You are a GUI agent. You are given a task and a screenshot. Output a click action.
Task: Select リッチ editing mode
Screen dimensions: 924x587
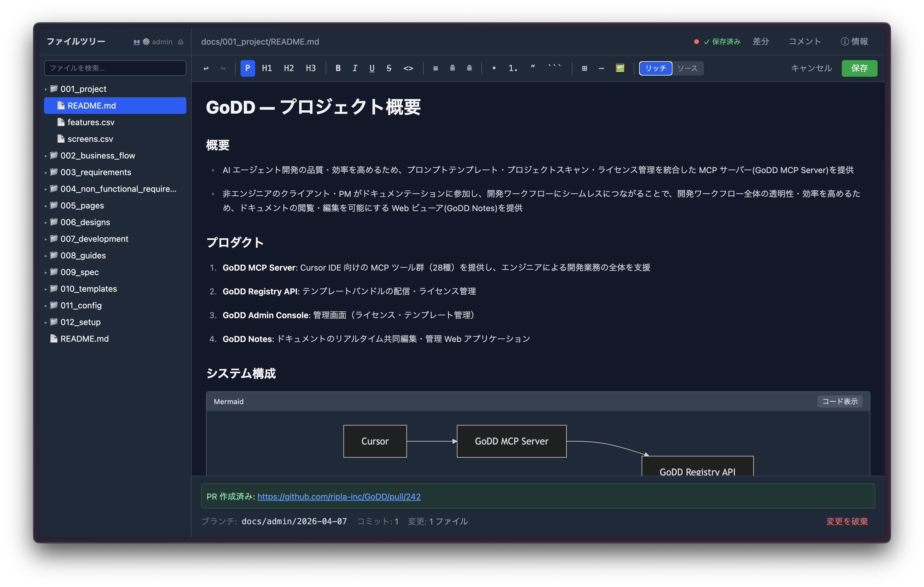(x=655, y=68)
